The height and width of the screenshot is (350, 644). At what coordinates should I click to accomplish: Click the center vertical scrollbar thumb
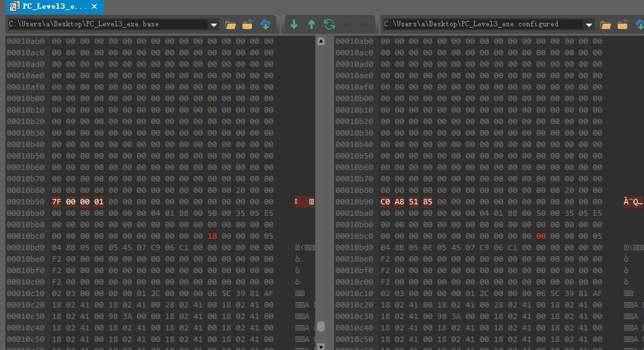(x=321, y=326)
